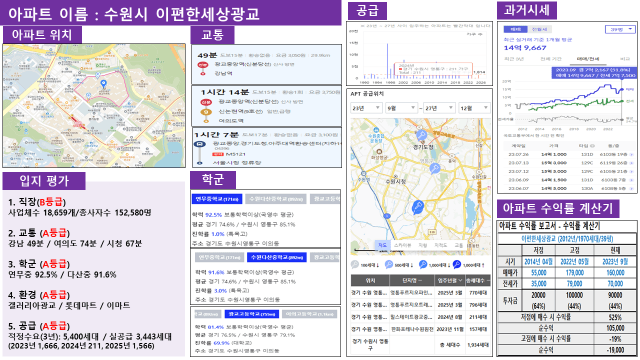Image resolution: width=640 pixels, height=360 pixels.
Task: Click the 55,000 low-point sale price cell
Action: [x=538, y=273]
